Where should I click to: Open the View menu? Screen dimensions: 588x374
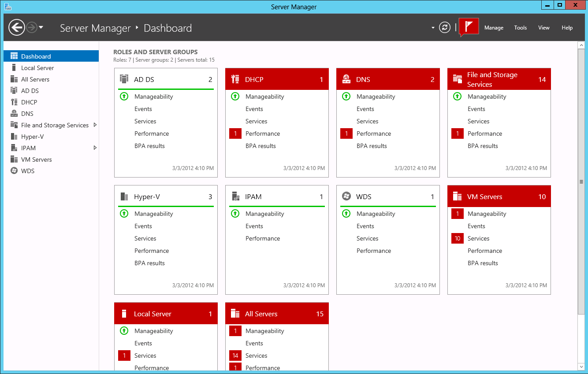(x=544, y=28)
